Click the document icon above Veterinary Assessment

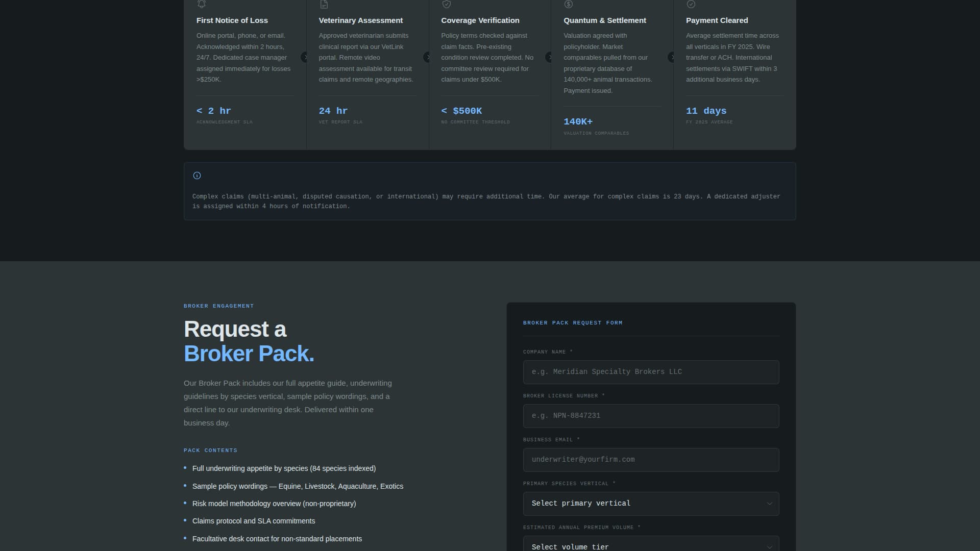click(x=324, y=4)
